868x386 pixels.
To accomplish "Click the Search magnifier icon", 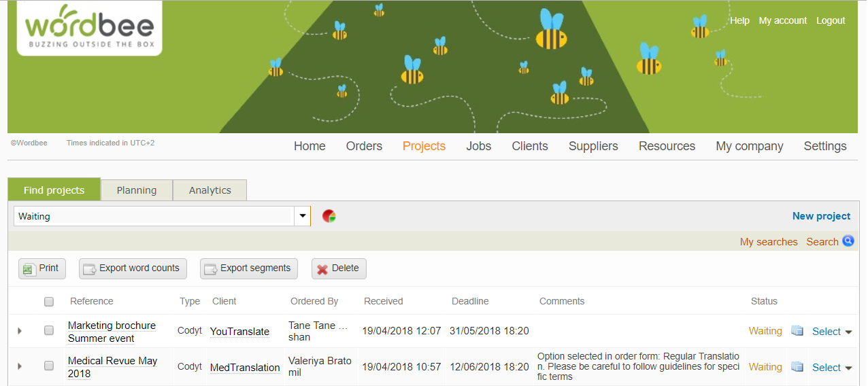I will 848,241.
